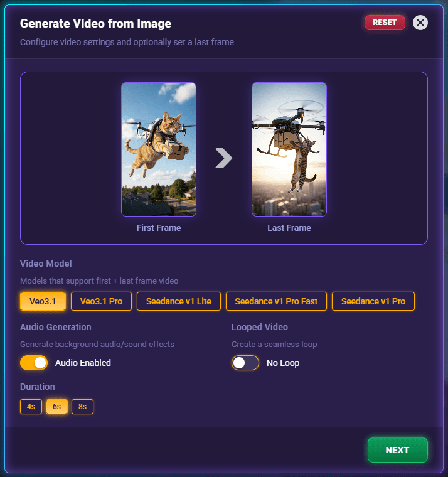Pick the Seedance v1 Pro Fast model
The width and height of the screenshot is (448, 477).
point(276,301)
